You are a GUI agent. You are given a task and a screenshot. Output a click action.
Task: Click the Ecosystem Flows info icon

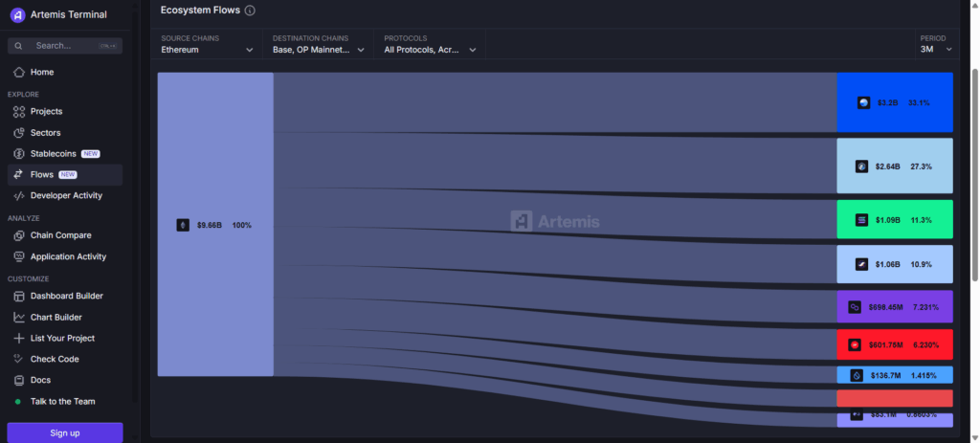(250, 10)
